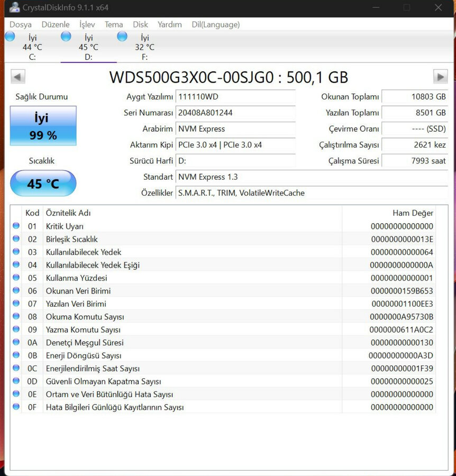Go to previous disk with left arrow

(17, 77)
